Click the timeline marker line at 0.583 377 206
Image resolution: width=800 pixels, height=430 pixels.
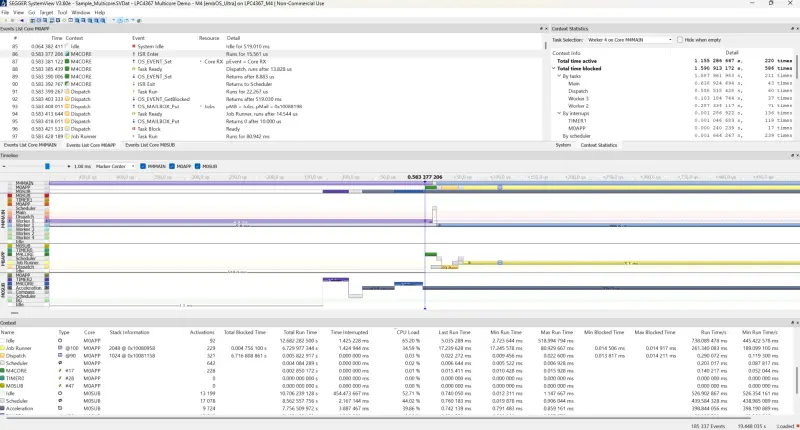tap(425, 245)
